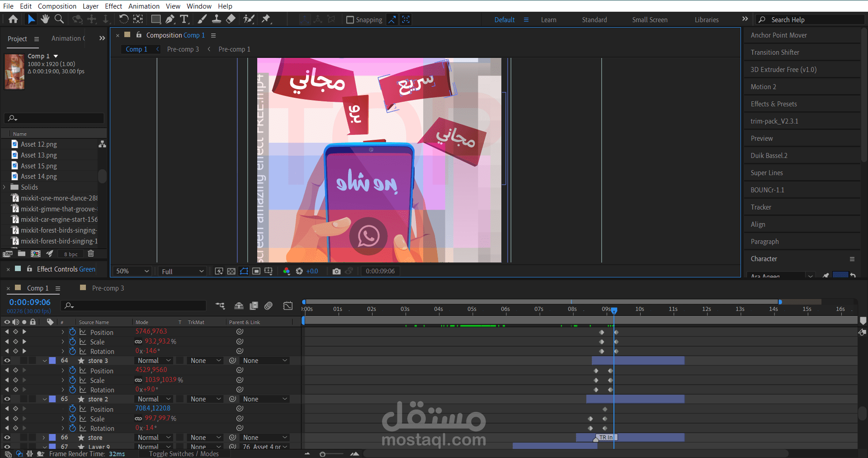Screen dimensions: 868x458
Task: Create a new folder in Project panel
Action: coord(21,254)
